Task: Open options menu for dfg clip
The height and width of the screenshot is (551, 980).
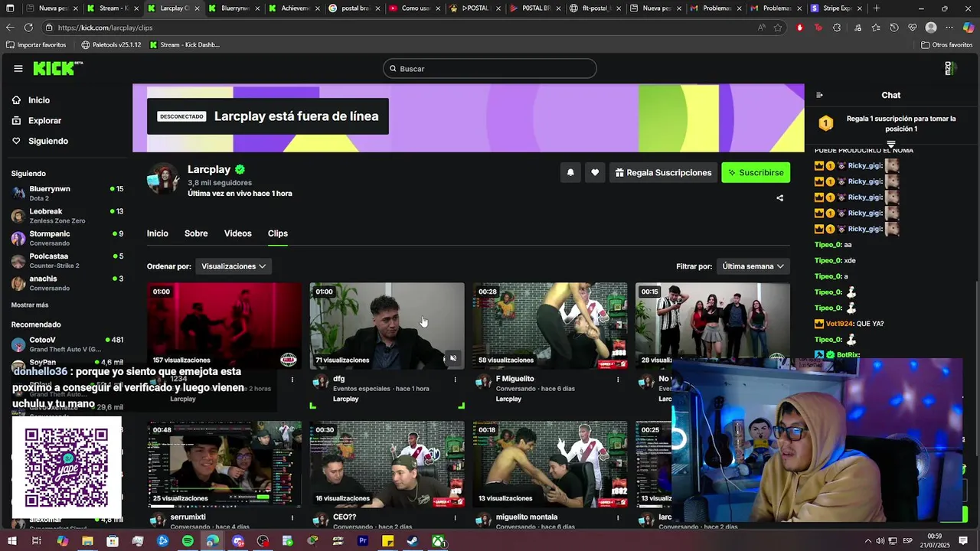Action: [456, 380]
